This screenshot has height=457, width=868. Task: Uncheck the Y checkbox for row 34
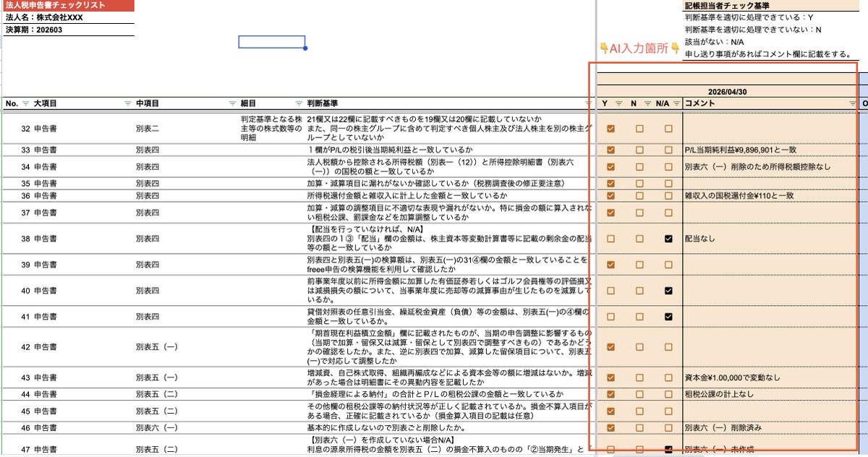click(611, 167)
